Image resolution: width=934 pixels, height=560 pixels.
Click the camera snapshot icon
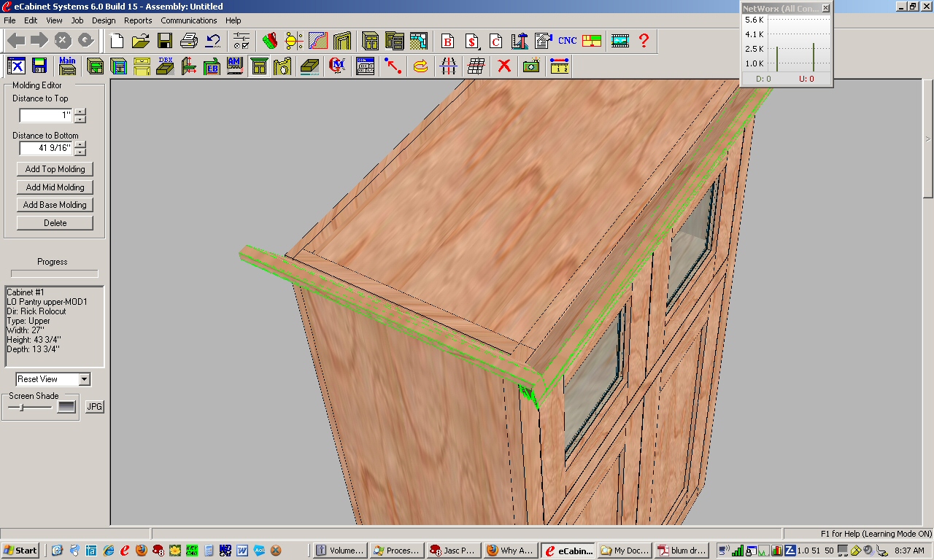pyautogui.click(x=531, y=66)
